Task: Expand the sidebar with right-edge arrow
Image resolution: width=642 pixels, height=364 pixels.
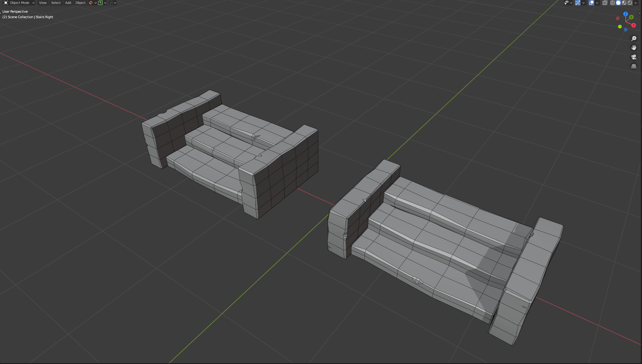Action: [x=640, y=13]
